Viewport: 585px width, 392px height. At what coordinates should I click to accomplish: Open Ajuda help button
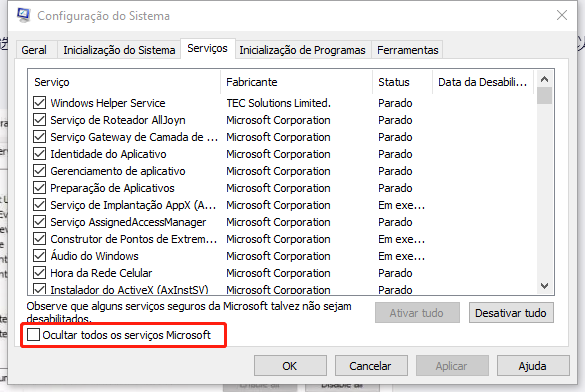[x=533, y=366]
